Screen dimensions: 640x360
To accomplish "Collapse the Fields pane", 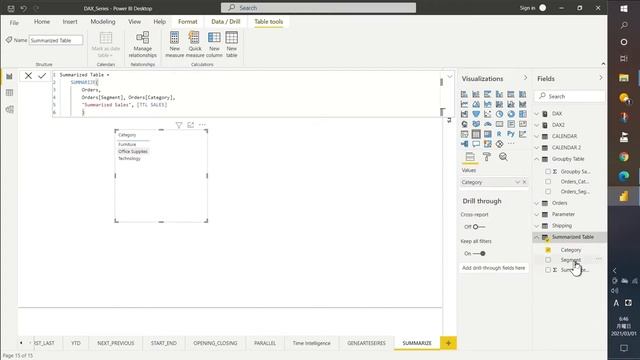I will 601,78.
